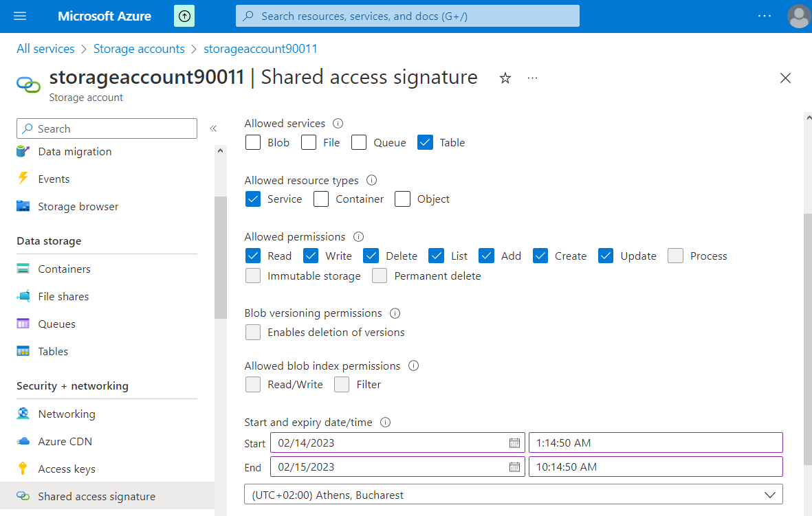Screen dimensions: 812x516
Task: Click the Events lightning icon
Action: coord(23,179)
